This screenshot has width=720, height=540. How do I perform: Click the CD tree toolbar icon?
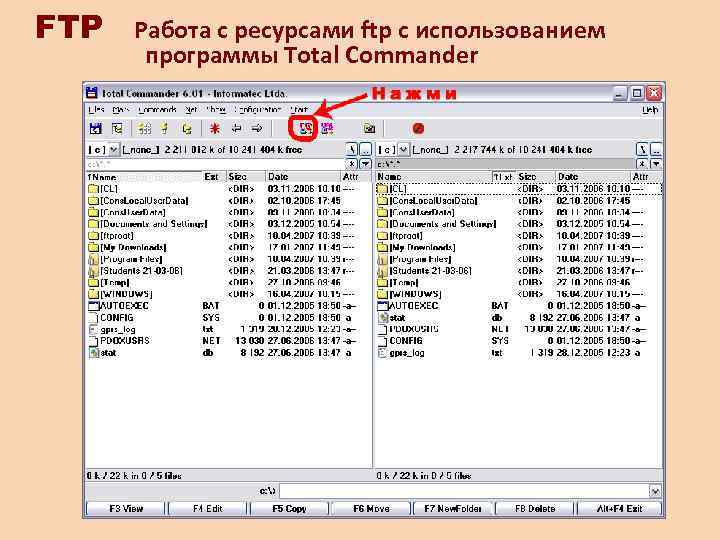click(x=118, y=129)
